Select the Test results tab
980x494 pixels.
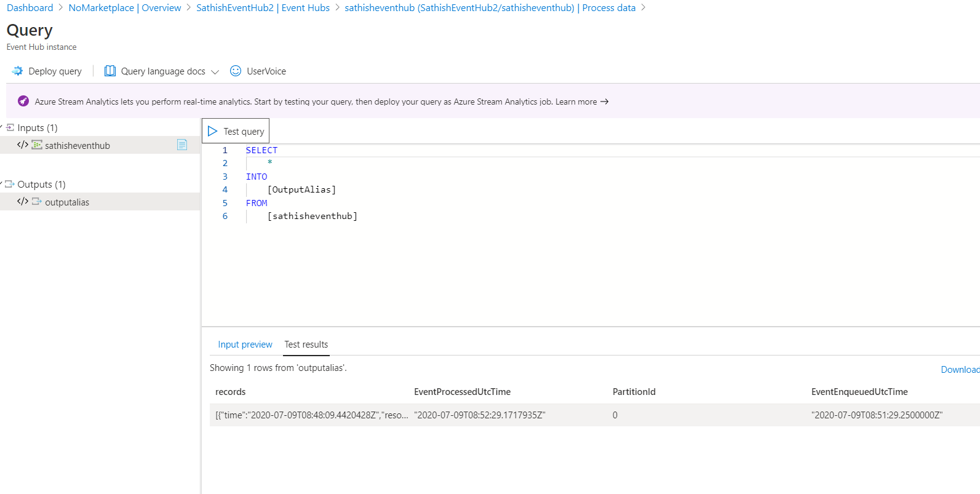(x=306, y=345)
